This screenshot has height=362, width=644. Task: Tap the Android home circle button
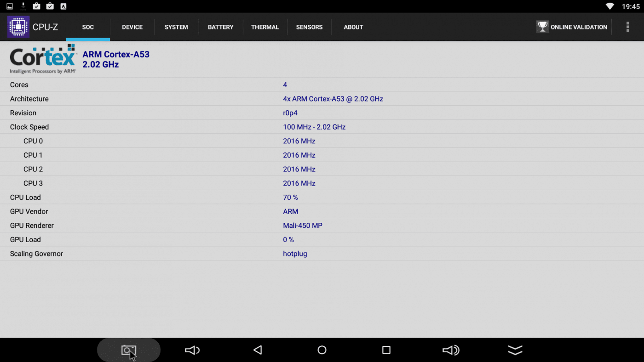[322, 351]
